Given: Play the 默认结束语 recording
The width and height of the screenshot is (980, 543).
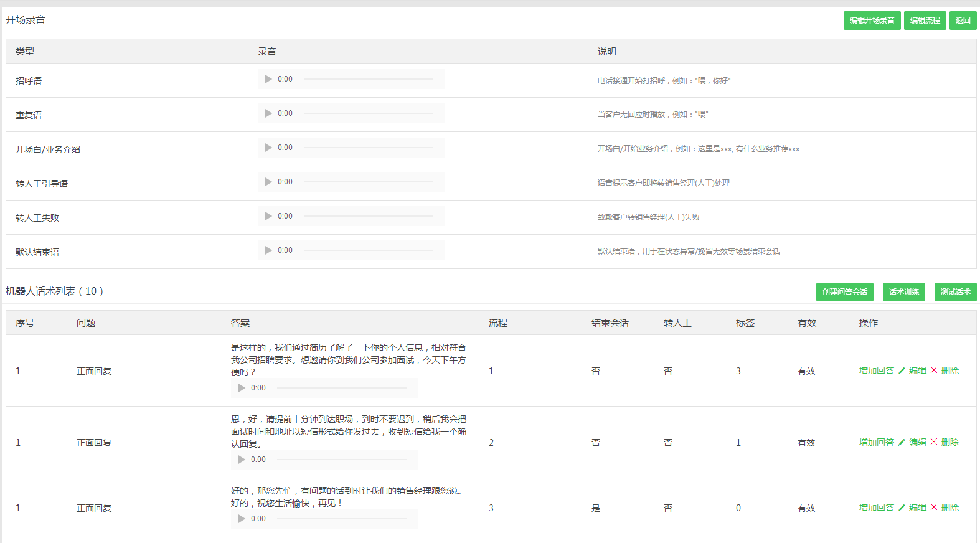Looking at the screenshot, I should [x=268, y=250].
